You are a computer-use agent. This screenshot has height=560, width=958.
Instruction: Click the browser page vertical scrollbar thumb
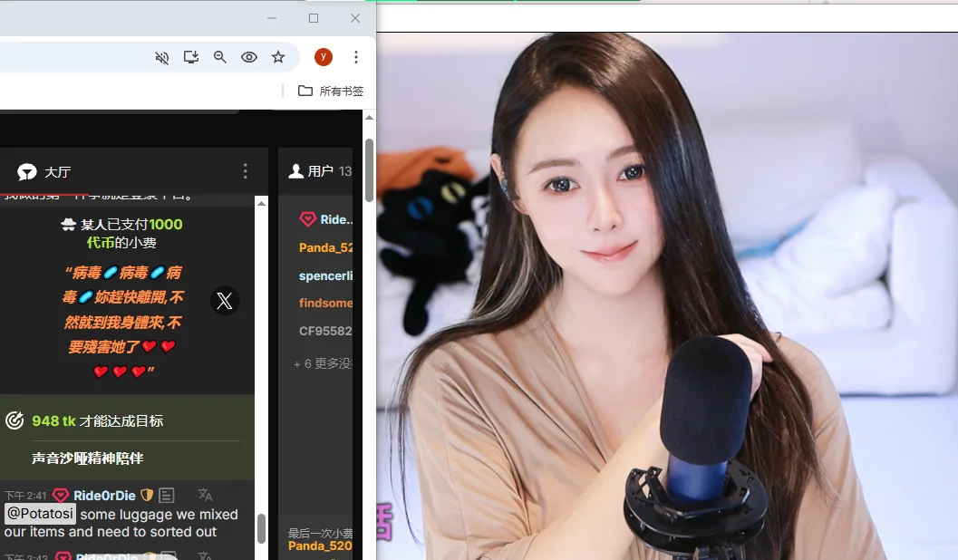pos(369,170)
